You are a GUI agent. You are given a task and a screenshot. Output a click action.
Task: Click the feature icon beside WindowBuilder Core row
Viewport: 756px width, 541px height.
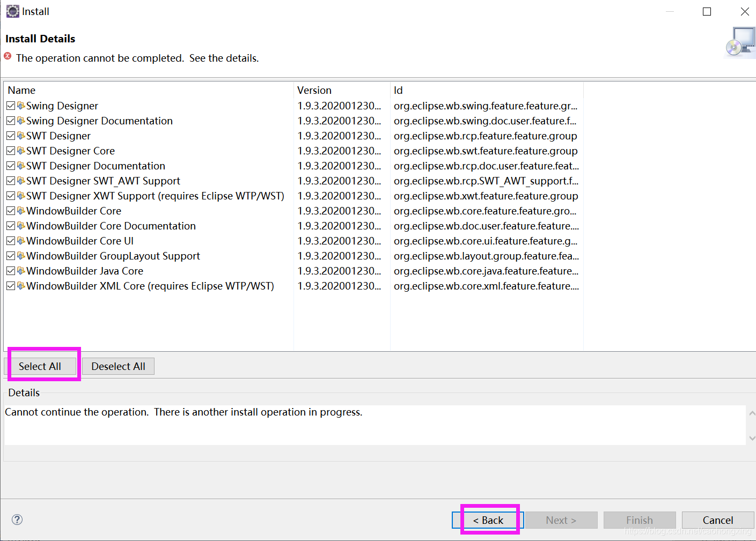tap(21, 211)
